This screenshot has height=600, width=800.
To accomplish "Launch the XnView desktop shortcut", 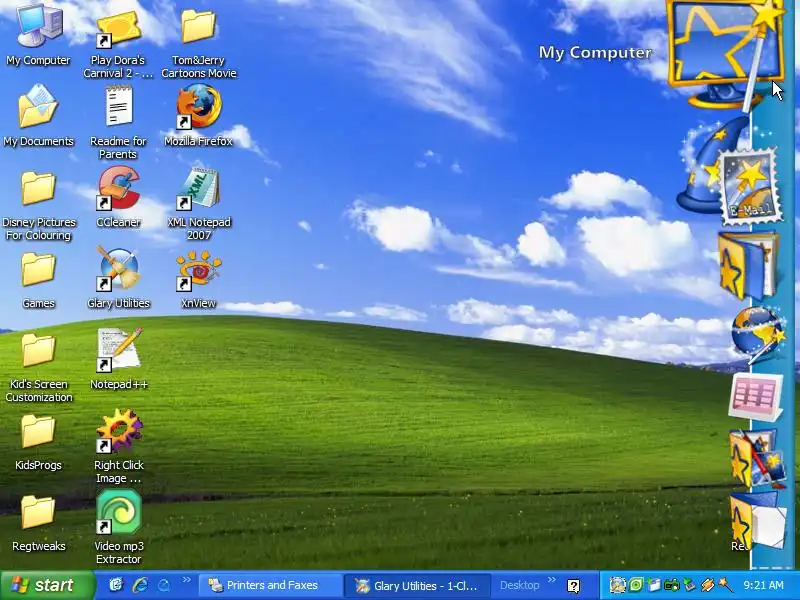I will tap(198, 280).
